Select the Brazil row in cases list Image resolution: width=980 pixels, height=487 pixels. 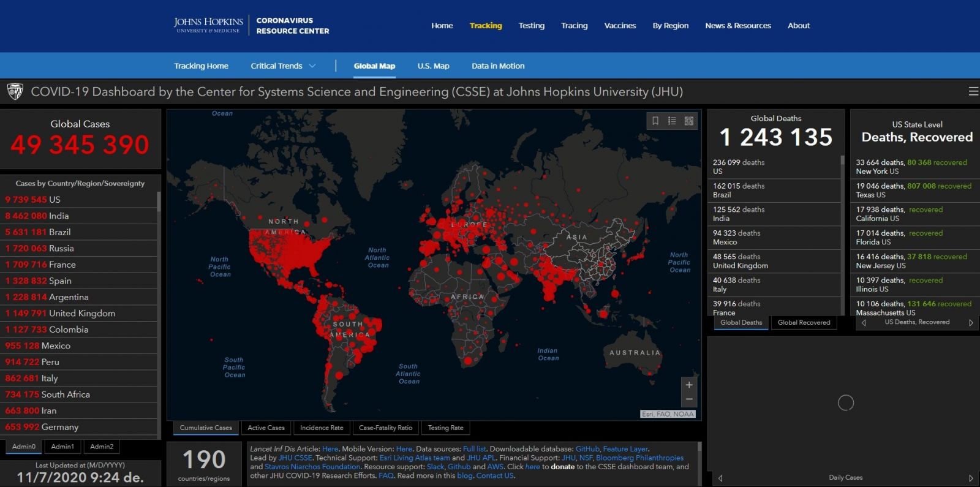tap(78, 232)
